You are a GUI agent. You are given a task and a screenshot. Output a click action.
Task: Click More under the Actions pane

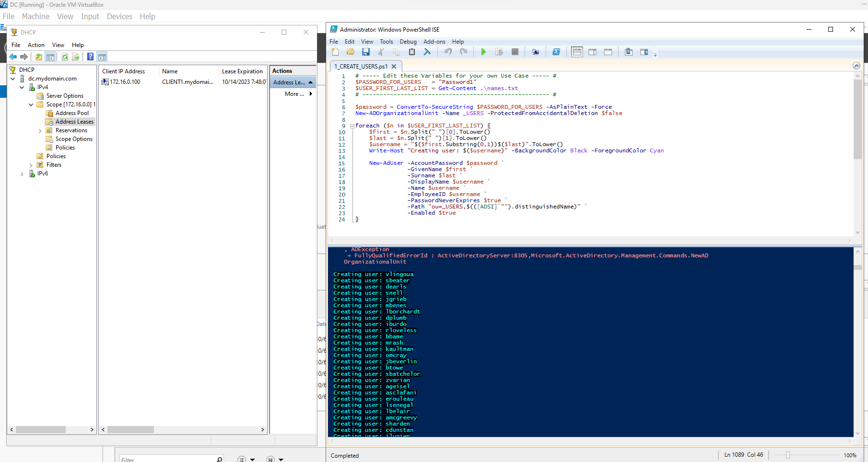point(294,94)
